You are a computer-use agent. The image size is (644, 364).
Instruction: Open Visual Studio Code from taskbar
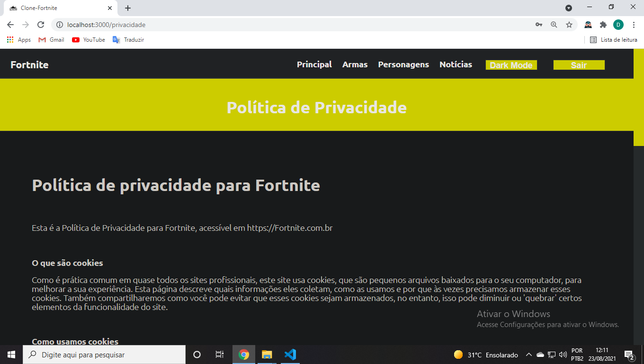click(x=290, y=355)
